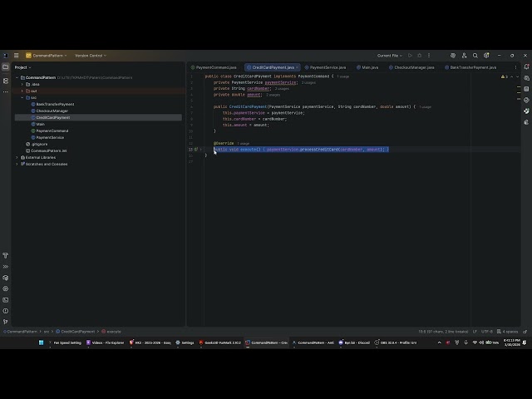Screen dimensions: 532x399
Task: Click 4 spaces indent setting
Action: [508, 332]
